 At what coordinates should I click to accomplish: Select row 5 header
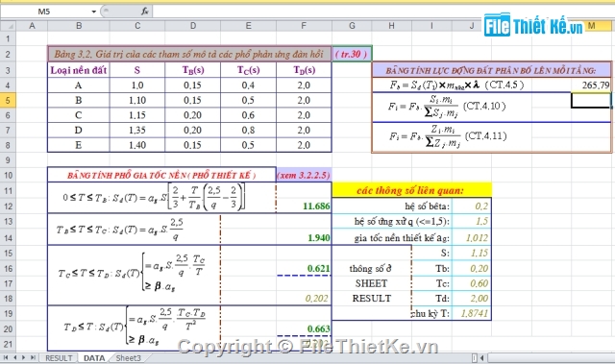tap(8, 100)
